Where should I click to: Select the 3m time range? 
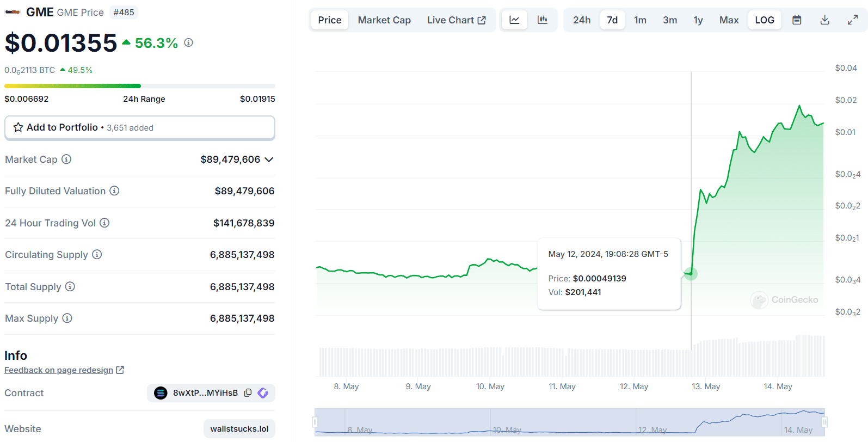pyautogui.click(x=670, y=20)
